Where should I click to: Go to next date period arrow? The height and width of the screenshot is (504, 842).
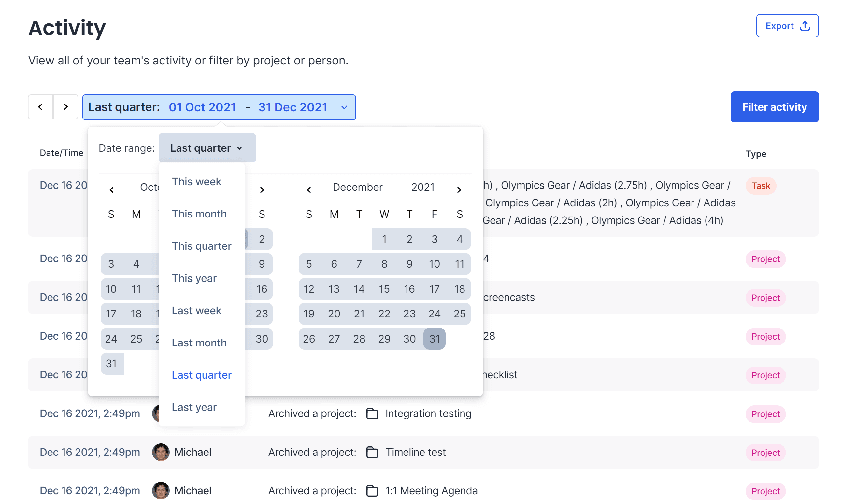tap(66, 107)
